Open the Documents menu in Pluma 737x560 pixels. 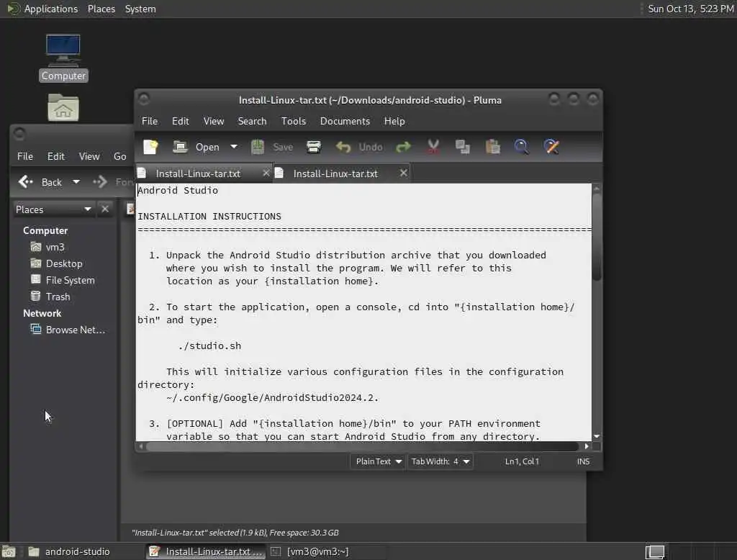click(x=345, y=122)
